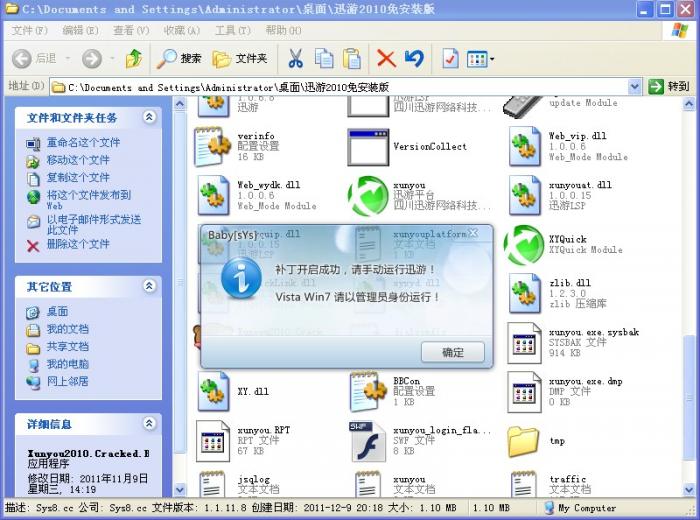The width and height of the screenshot is (700, 520).
Task: Click the red Delete X toolbar icon
Action: point(386,58)
